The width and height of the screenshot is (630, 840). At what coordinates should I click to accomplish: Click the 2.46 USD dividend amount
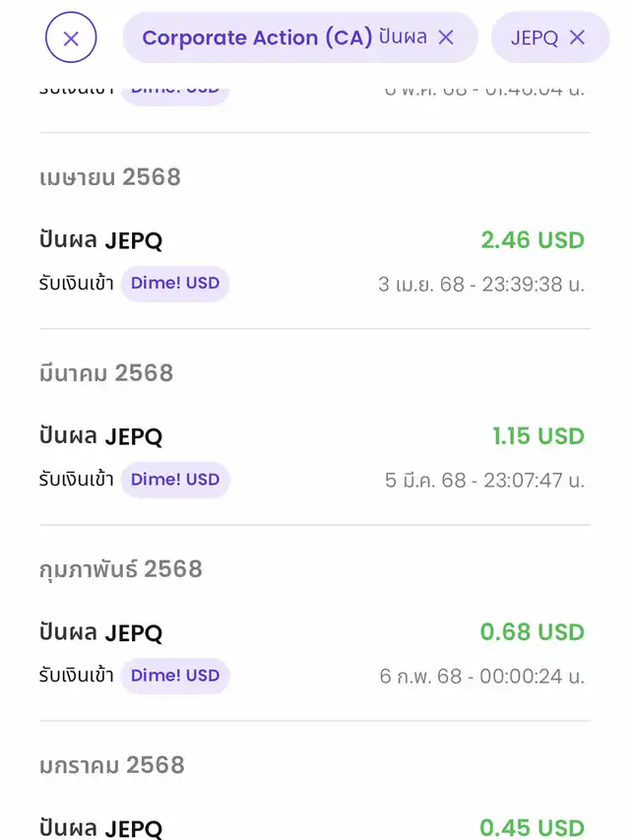(533, 240)
